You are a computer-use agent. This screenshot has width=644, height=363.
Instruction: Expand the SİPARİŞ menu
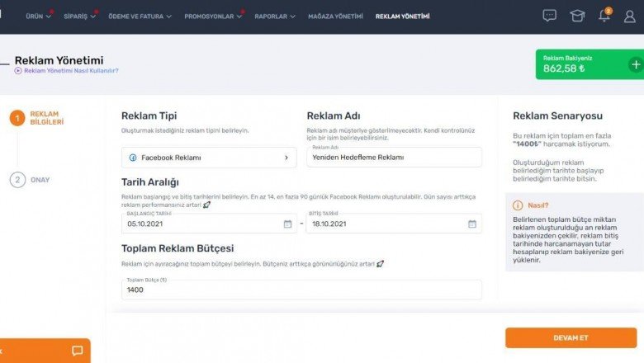coord(80,16)
